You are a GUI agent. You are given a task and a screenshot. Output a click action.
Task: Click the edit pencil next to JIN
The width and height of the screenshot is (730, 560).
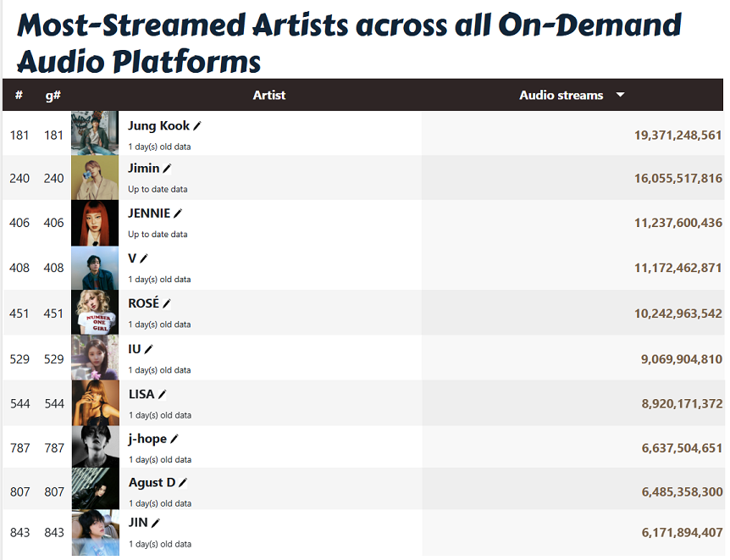point(156,523)
